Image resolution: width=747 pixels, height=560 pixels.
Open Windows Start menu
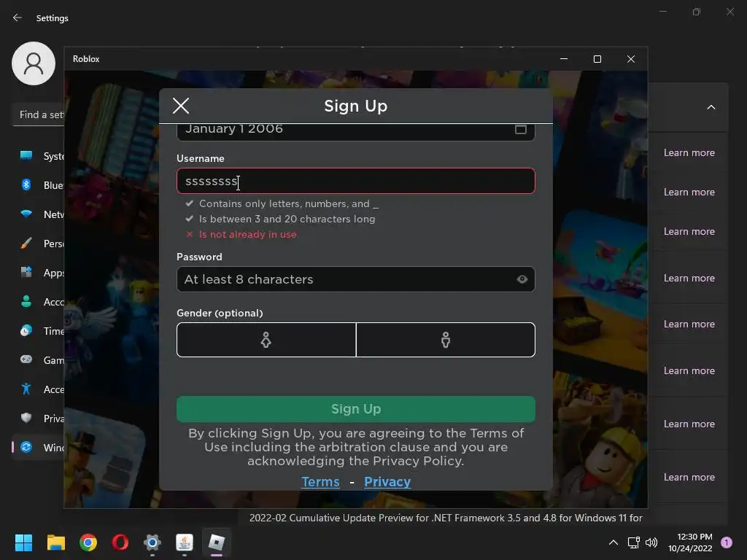pyautogui.click(x=23, y=542)
